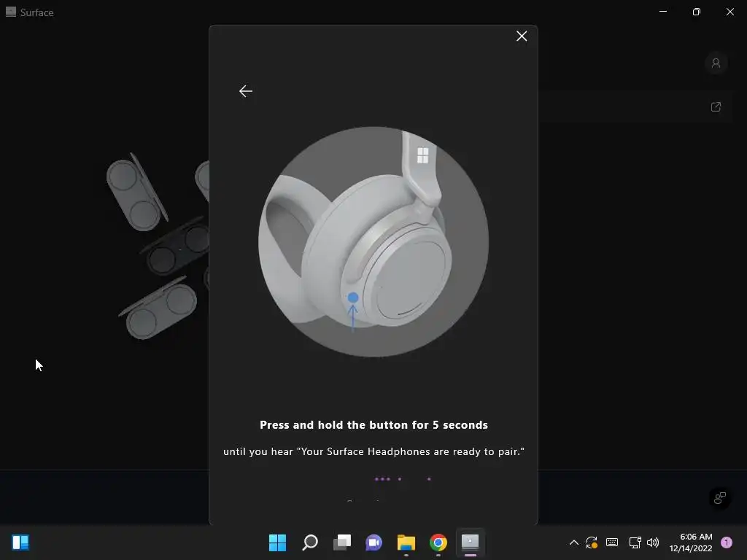Open the account profile icon

(716, 63)
